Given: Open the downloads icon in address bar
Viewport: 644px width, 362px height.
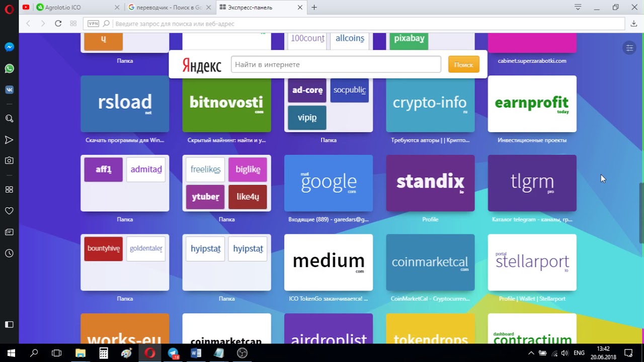Looking at the screenshot, I should [634, 23].
